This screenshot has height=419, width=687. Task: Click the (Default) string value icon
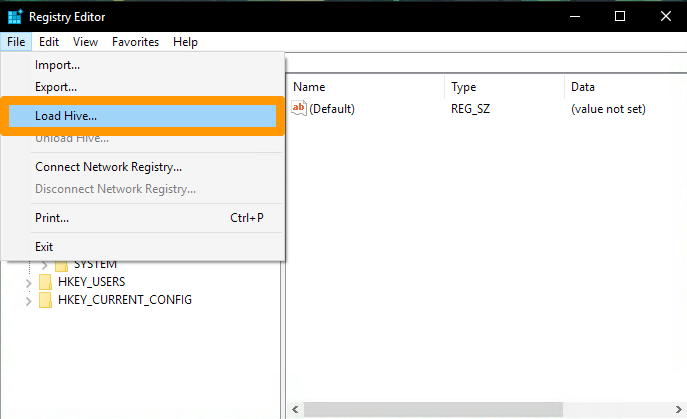pos(298,108)
